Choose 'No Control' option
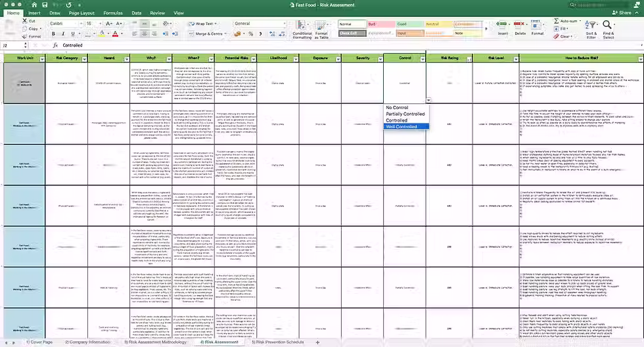644x347 pixels. click(x=397, y=108)
